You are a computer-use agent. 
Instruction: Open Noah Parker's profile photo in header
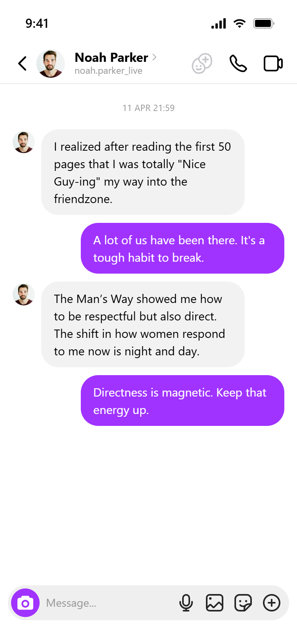pos(51,63)
